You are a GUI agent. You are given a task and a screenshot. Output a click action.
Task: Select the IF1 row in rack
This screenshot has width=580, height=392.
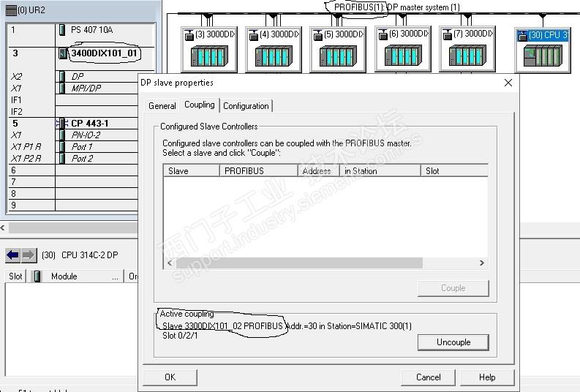click(x=73, y=100)
